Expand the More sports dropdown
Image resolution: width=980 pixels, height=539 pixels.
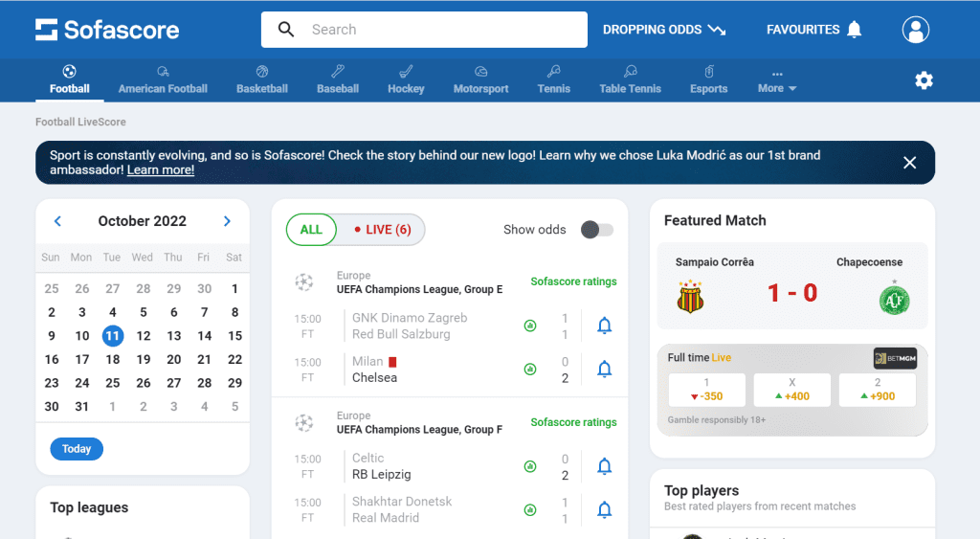pos(777,82)
